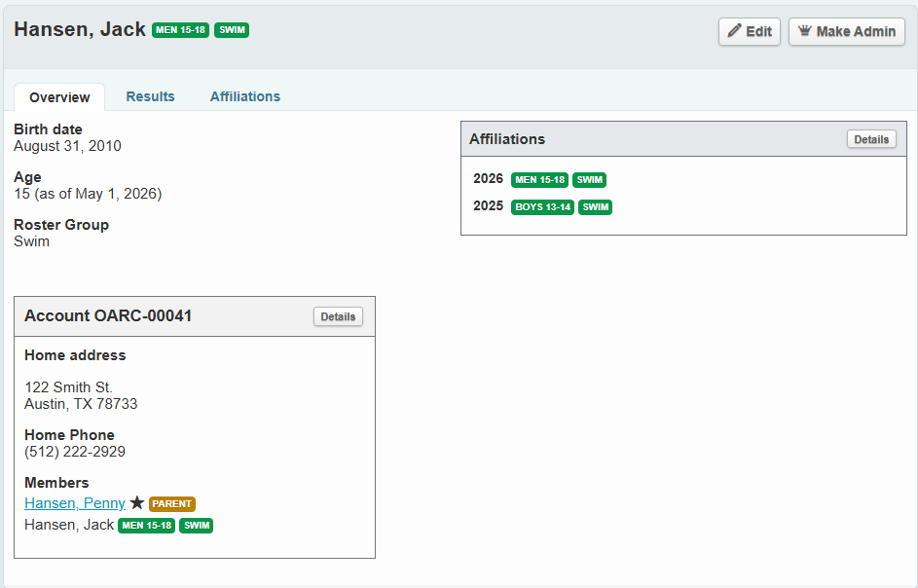Click the SWIM badge in the page header

[231, 30]
